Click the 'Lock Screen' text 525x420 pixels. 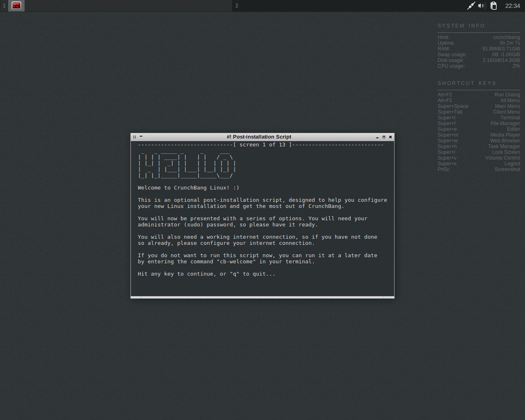[x=506, y=152]
